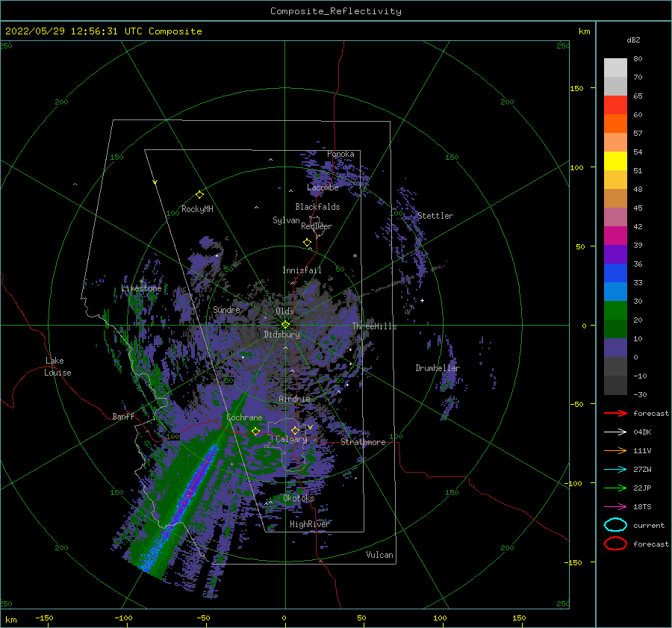Click the 18TS legend label text

coord(642,507)
